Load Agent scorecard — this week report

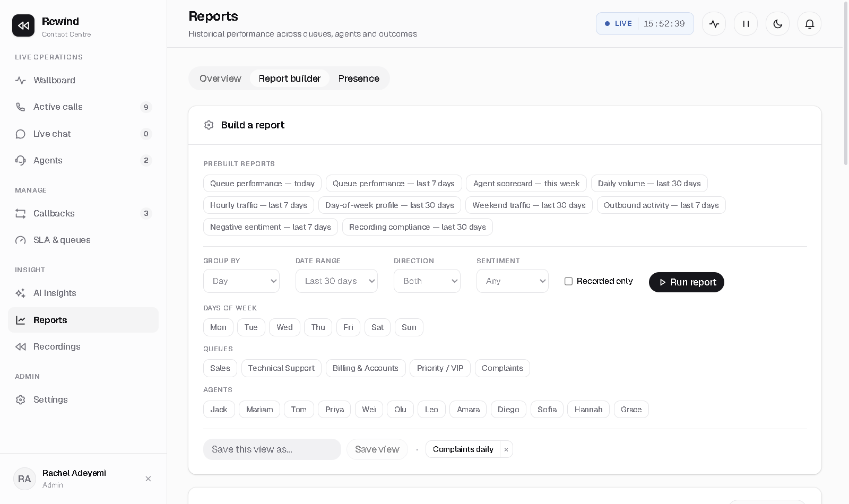526,184
